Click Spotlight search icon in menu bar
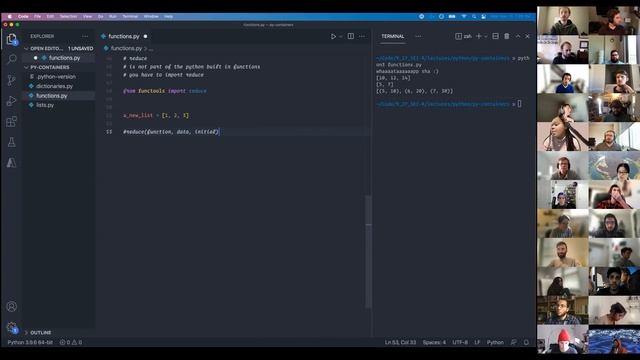640x360 pixels. 474,16
